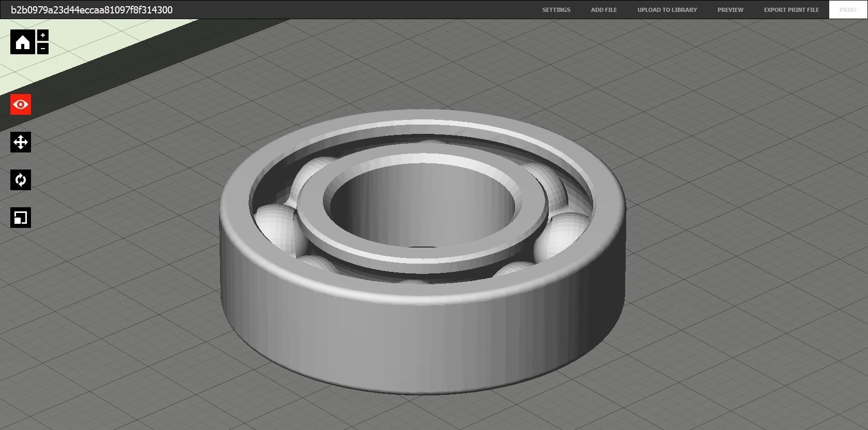Select the bearing 3D model

pyautogui.click(x=423, y=252)
